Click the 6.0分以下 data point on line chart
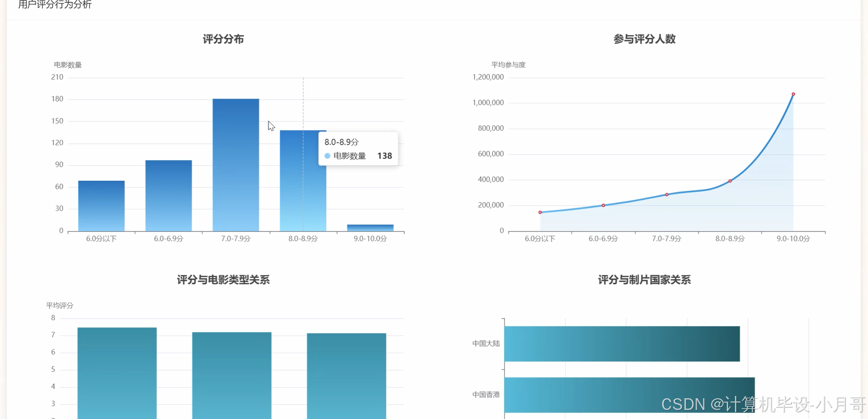The width and height of the screenshot is (868, 419). tap(540, 212)
